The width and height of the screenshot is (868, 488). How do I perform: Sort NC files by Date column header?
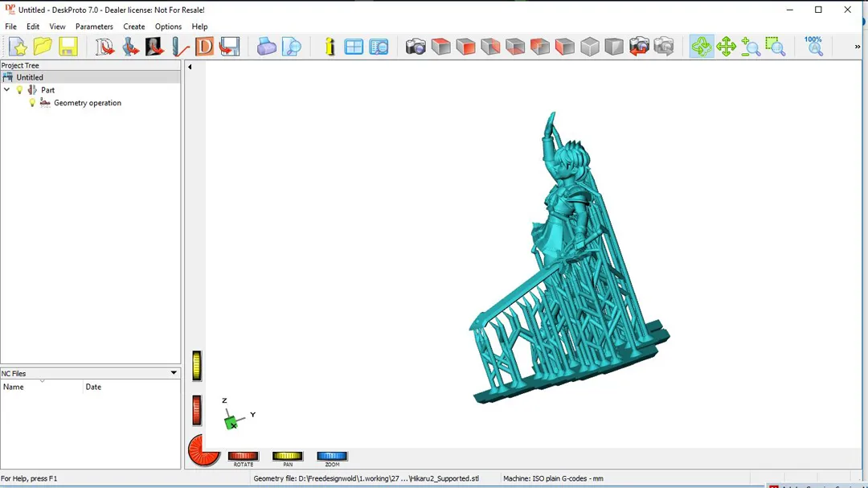tap(132, 387)
